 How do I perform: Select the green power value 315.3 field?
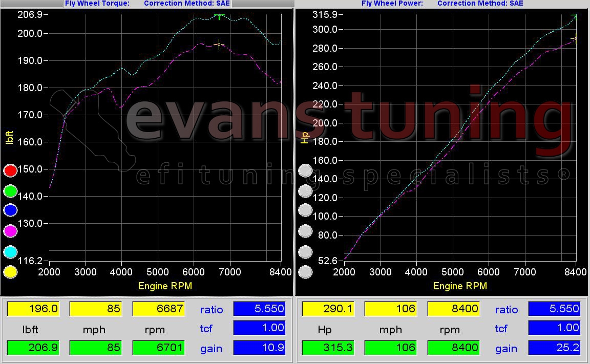[x=328, y=348]
